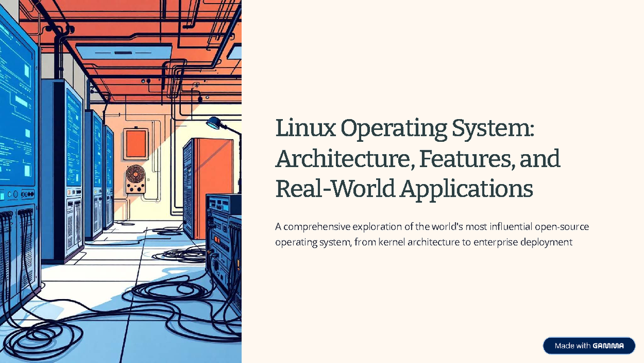Click the subtitle paragraph text
The image size is (644, 363).
(x=429, y=234)
